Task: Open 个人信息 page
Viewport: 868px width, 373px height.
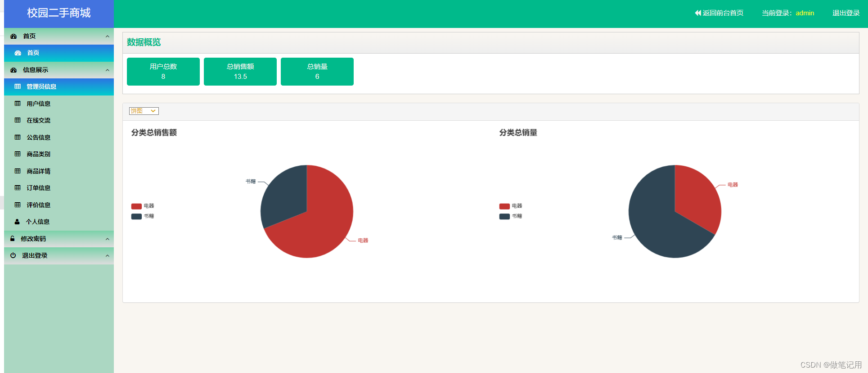Action: (x=59, y=222)
